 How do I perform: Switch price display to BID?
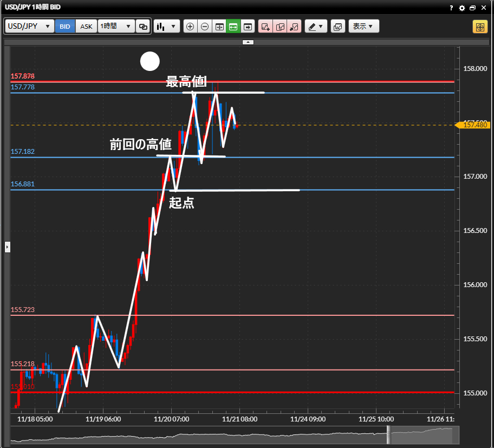click(65, 26)
